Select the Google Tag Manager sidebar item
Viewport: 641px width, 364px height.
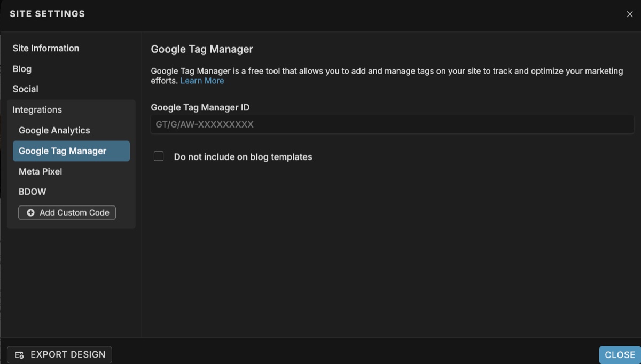(x=71, y=151)
